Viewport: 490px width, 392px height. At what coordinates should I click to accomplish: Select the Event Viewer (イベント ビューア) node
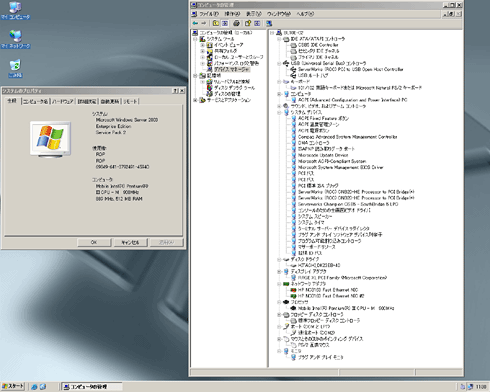click(x=228, y=45)
